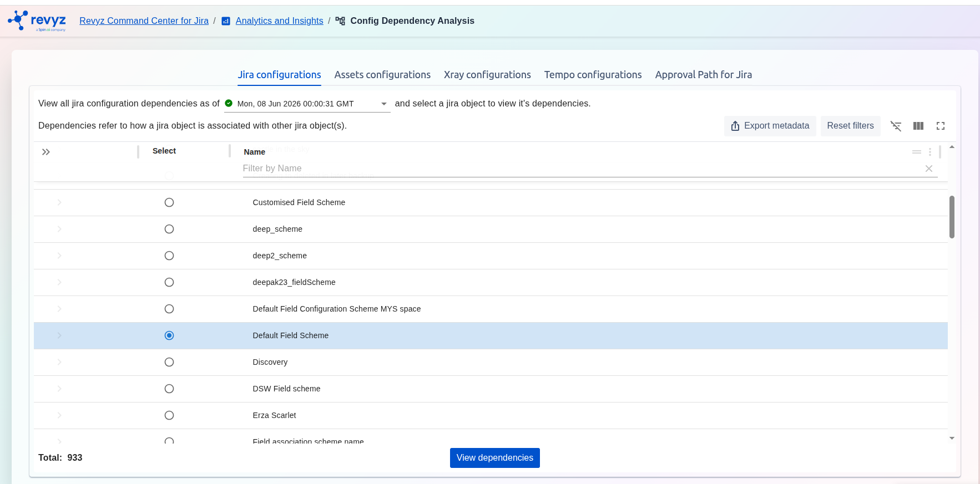Click the 'Erza Scarlet' name text
980x484 pixels.
pyautogui.click(x=274, y=415)
